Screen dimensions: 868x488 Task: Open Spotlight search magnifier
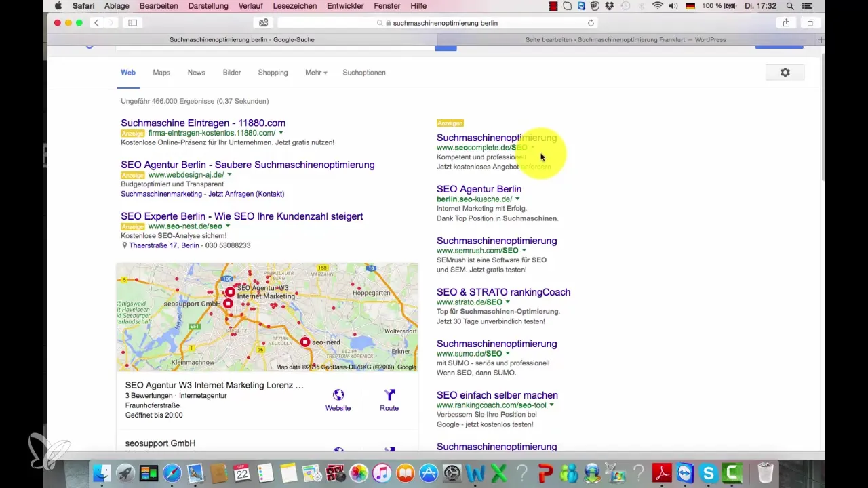(789, 6)
